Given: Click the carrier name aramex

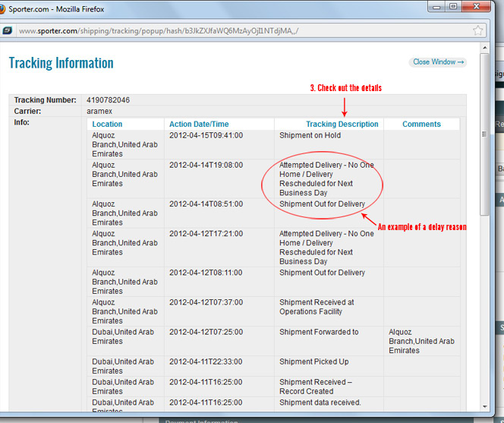Looking at the screenshot, I should pyautogui.click(x=100, y=111).
